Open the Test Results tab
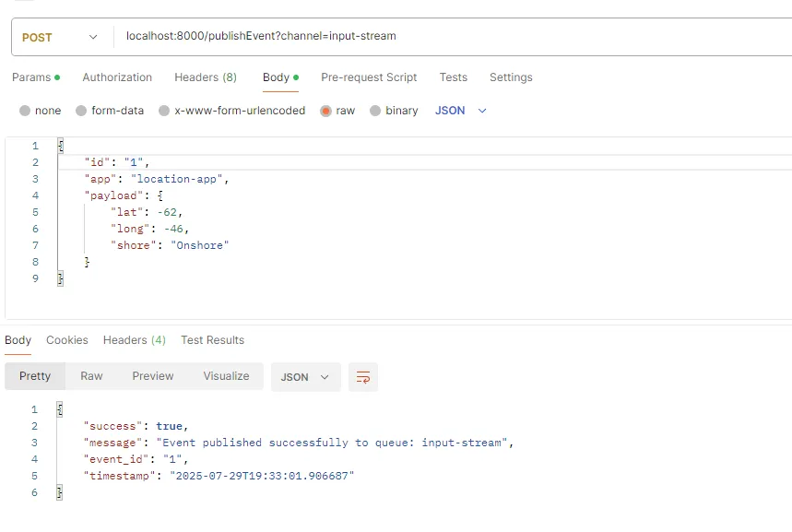The image size is (792, 532). [x=212, y=340]
